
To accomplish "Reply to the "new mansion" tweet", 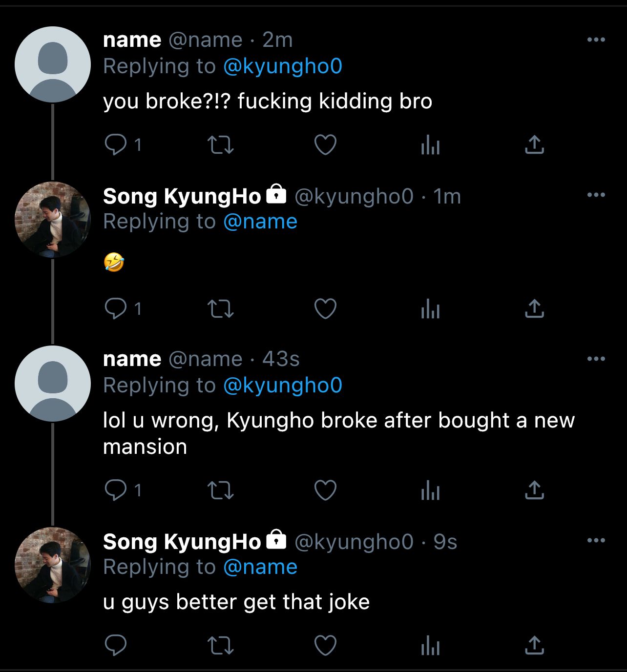I will pos(116,490).
